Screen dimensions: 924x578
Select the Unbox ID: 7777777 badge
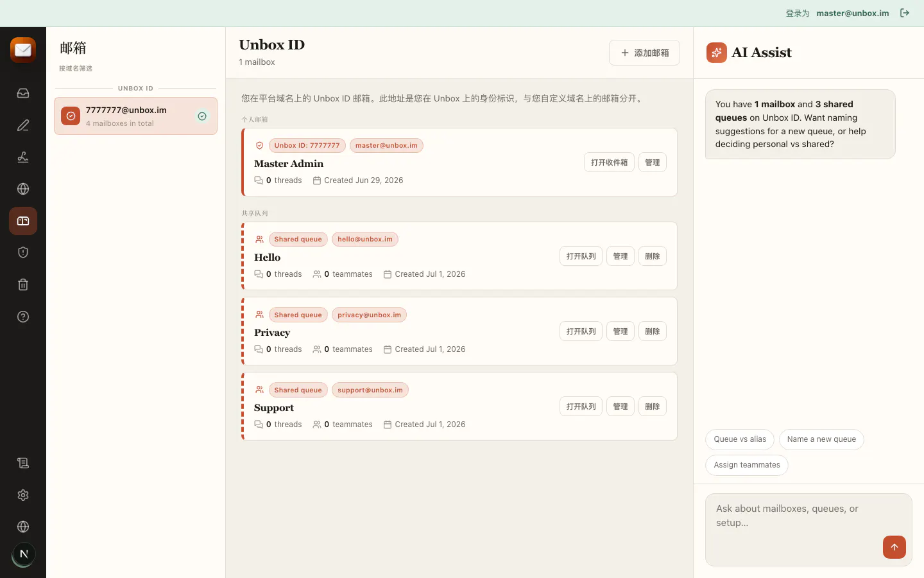(307, 146)
